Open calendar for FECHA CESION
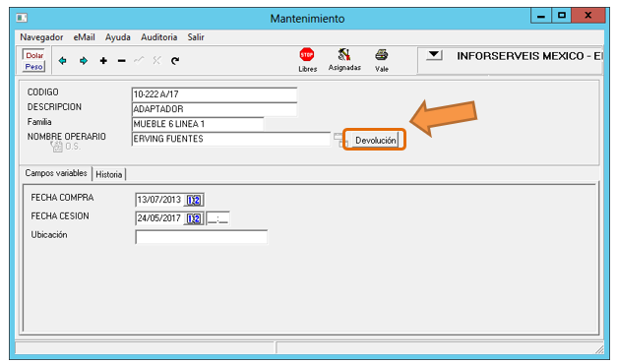 click(194, 218)
